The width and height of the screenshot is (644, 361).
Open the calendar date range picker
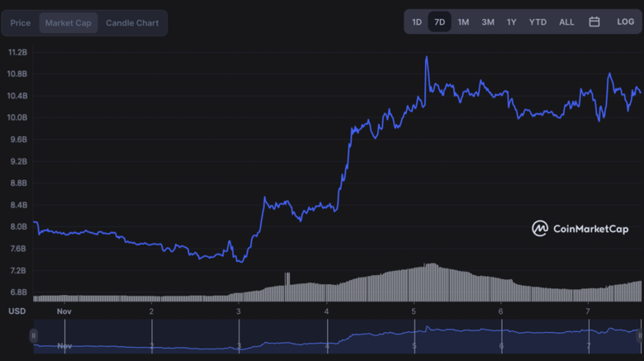pyautogui.click(x=594, y=22)
